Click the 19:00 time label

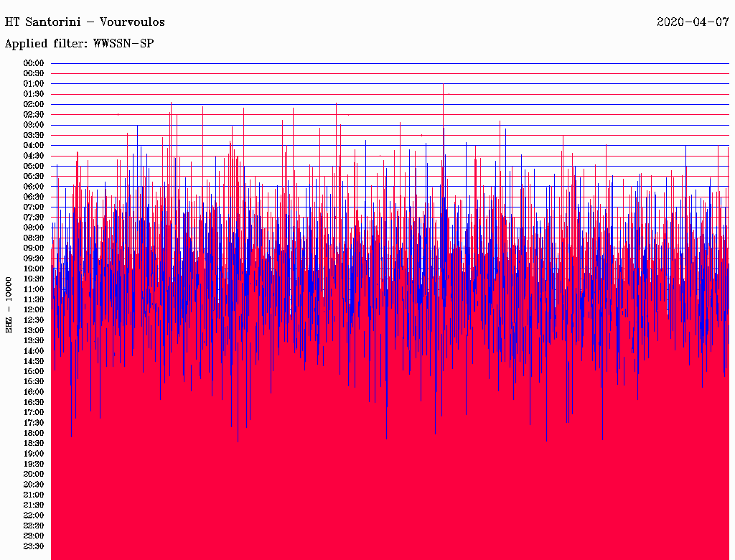point(34,454)
